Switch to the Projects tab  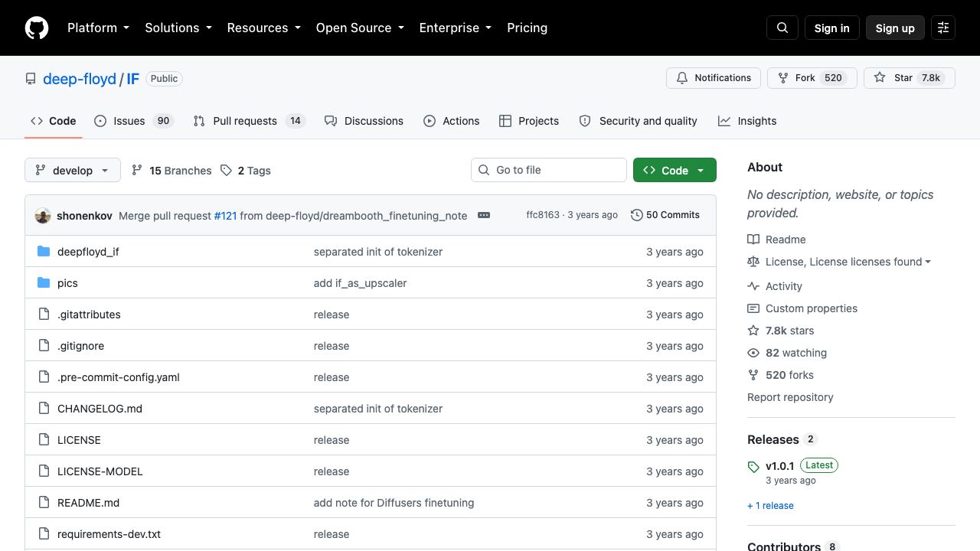point(529,121)
